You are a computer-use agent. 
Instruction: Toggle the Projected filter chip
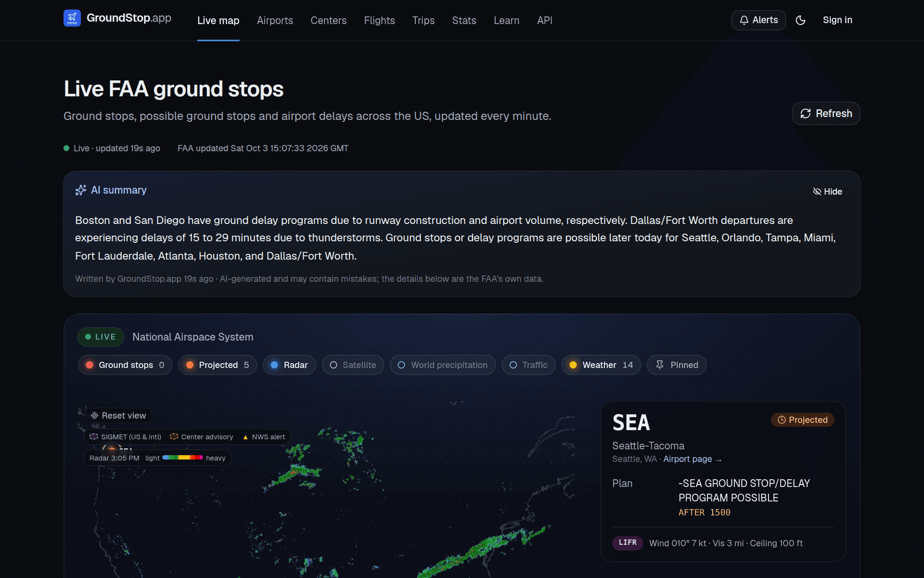(x=218, y=365)
